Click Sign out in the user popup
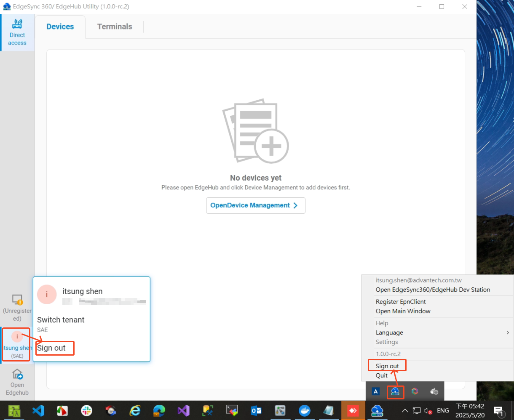Image resolution: width=514 pixels, height=420 pixels. (51, 348)
